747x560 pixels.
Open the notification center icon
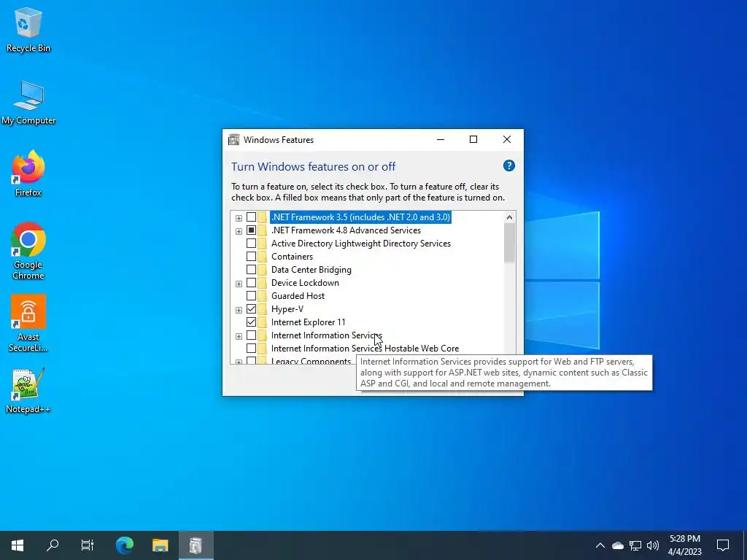723,545
